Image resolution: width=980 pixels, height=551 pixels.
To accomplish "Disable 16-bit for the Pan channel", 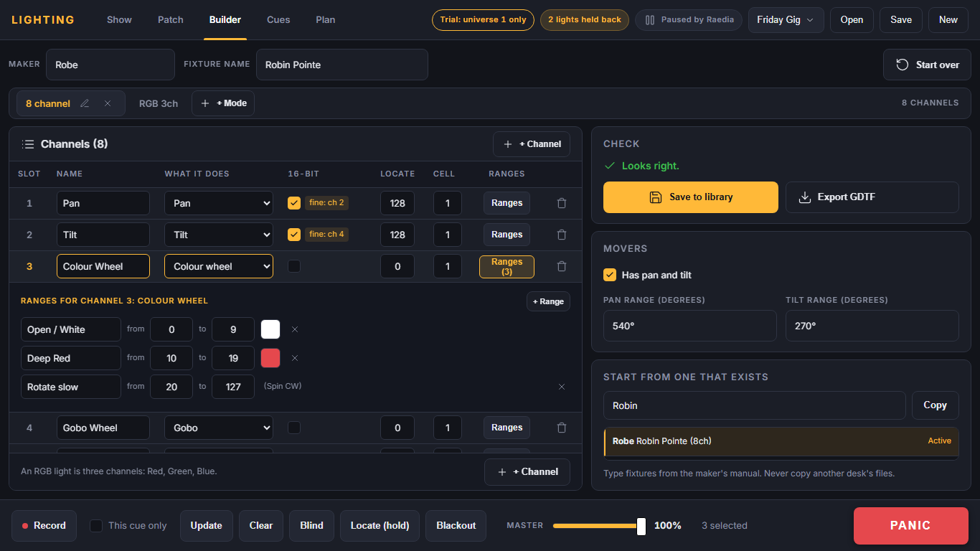I will click(x=294, y=203).
